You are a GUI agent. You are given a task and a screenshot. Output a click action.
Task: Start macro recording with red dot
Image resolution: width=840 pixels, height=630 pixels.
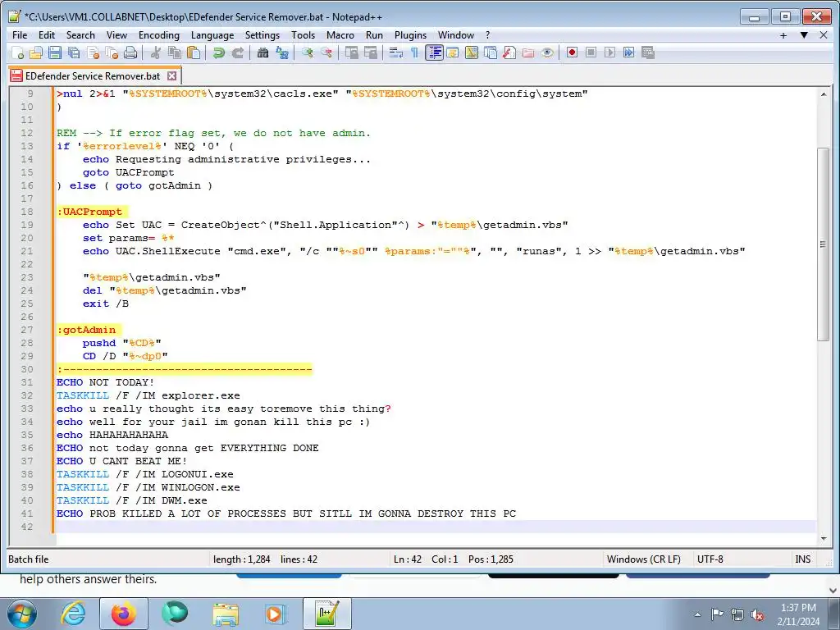pyautogui.click(x=572, y=52)
